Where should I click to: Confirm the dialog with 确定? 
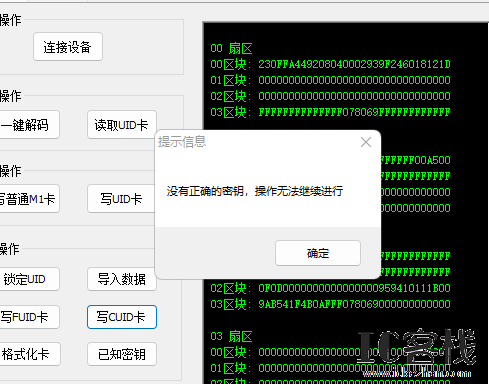pos(318,253)
